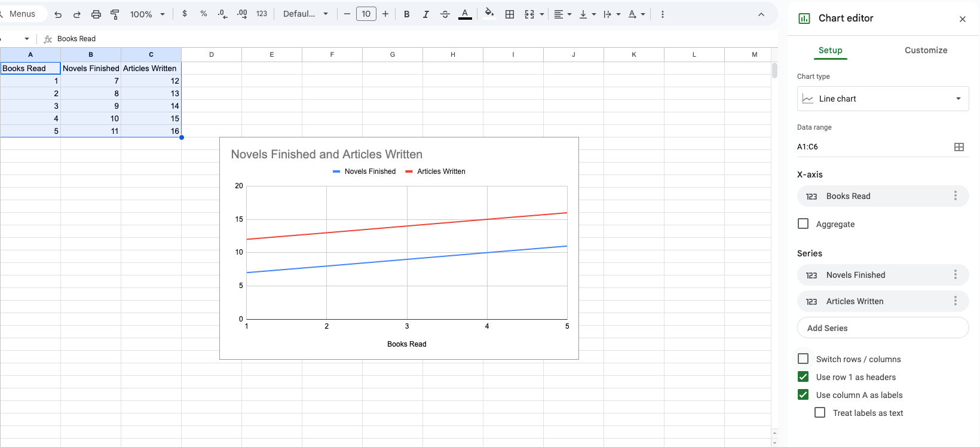The height and width of the screenshot is (447, 980).
Task: Open text rotation options
Action: (636, 14)
